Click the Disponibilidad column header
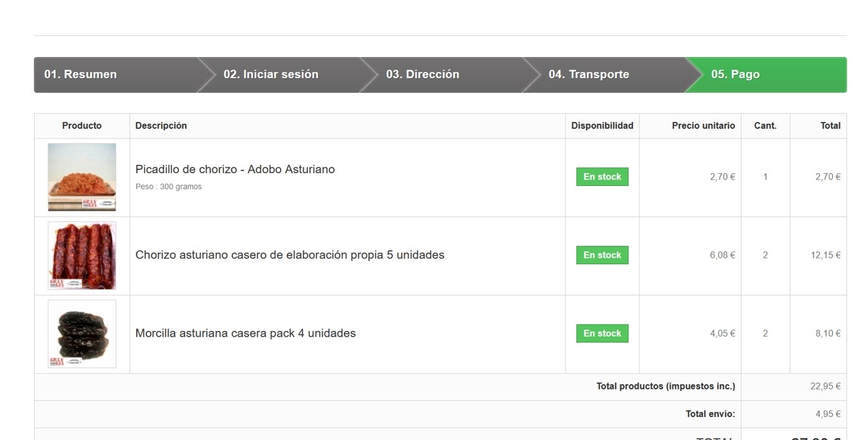868x440 pixels. (602, 126)
